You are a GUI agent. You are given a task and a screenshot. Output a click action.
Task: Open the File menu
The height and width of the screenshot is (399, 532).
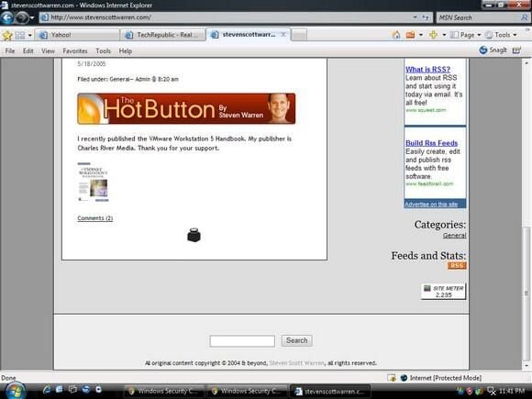pos(10,50)
